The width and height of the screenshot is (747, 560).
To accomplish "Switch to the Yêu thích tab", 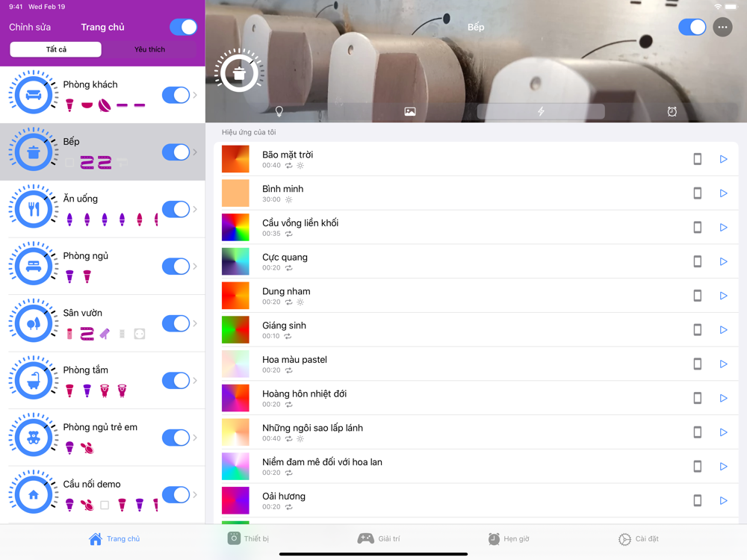I will tap(149, 49).
